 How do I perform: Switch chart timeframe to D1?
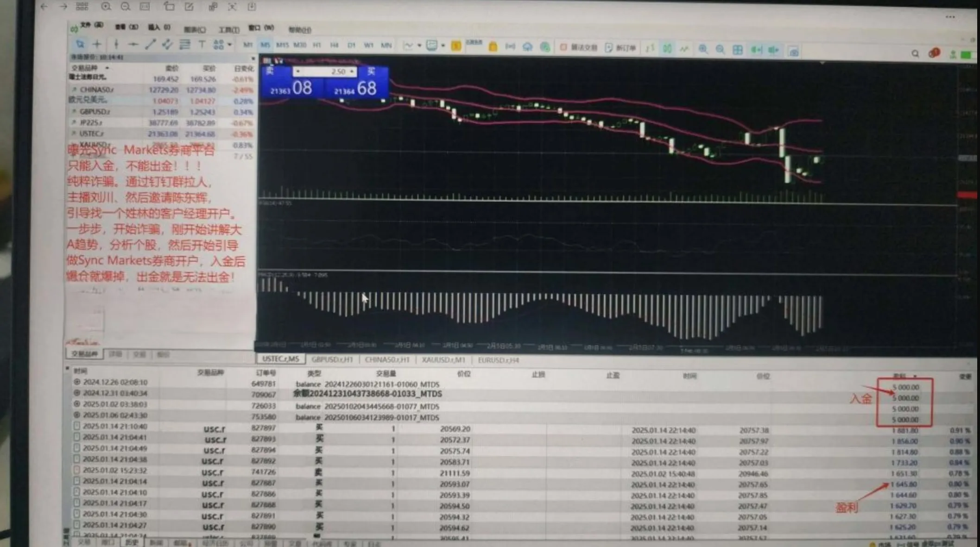[x=351, y=45]
